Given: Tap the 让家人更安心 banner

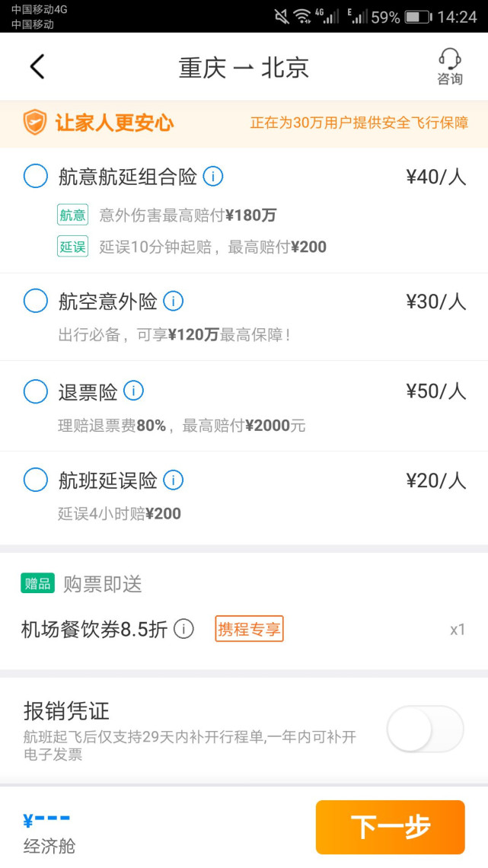Looking at the screenshot, I should tap(244, 123).
